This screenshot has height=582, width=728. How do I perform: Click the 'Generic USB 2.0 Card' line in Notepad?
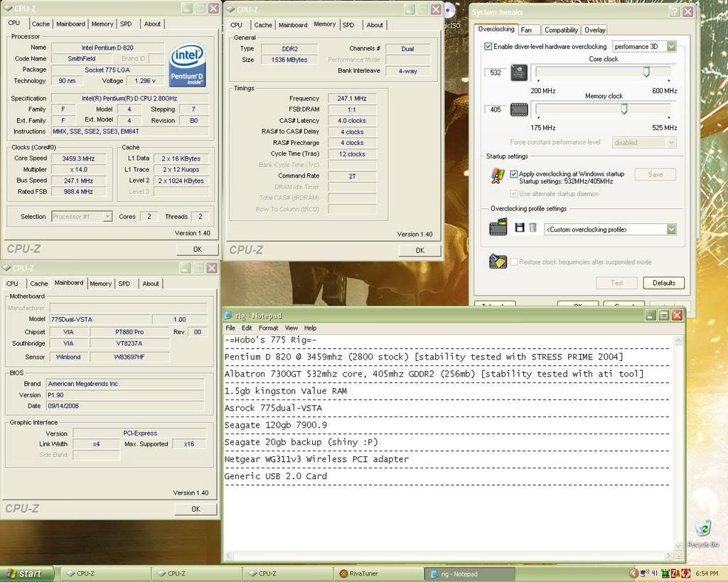(x=275, y=476)
